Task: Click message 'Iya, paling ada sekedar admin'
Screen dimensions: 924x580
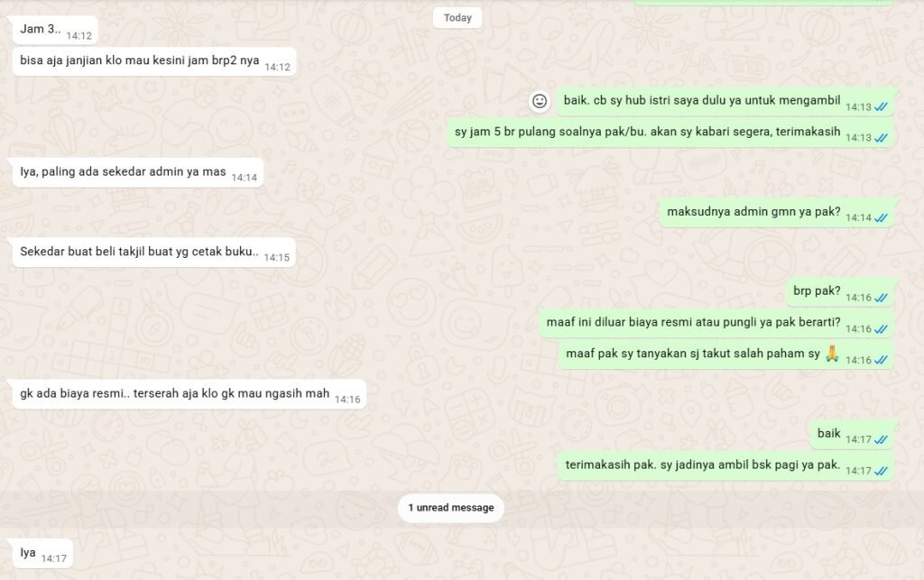Action: point(138,172)
